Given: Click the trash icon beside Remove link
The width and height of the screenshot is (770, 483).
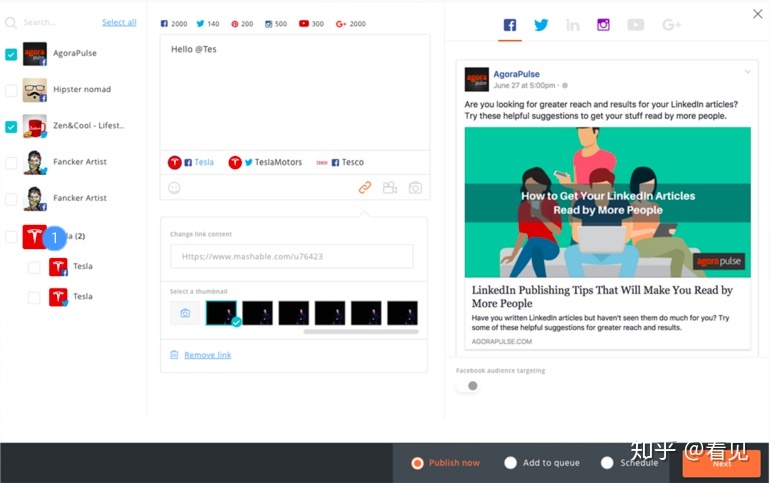Looking at the screenshot, I should pyautogui.click(x=174, y=354).
